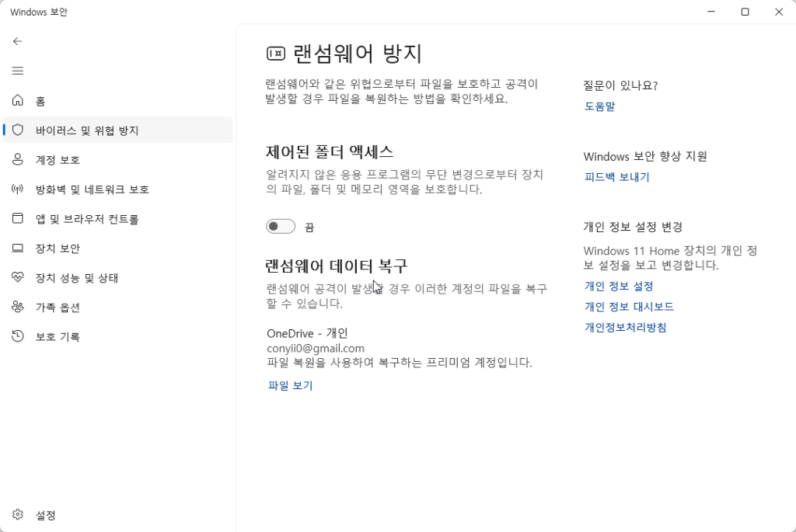Click the 랜섬웨어 방지 page title
The width and height of the screenshot is (796, 532).
(358, 54)
